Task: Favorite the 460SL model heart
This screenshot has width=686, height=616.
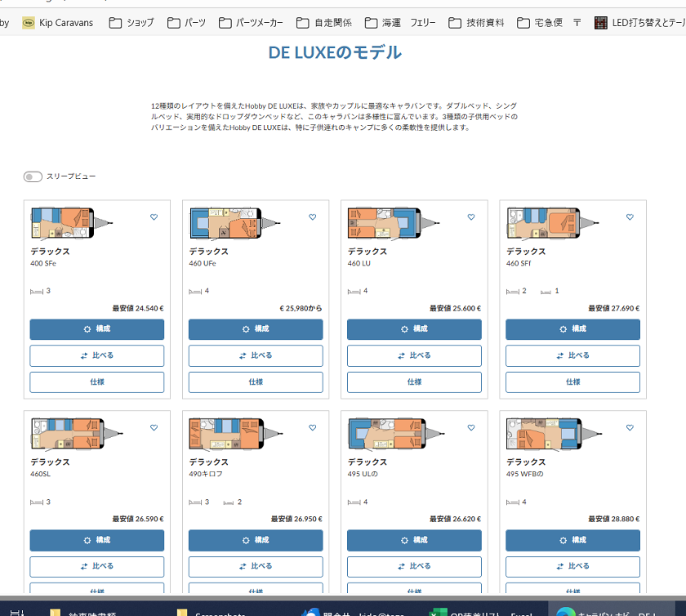Action: coord(154,428)
